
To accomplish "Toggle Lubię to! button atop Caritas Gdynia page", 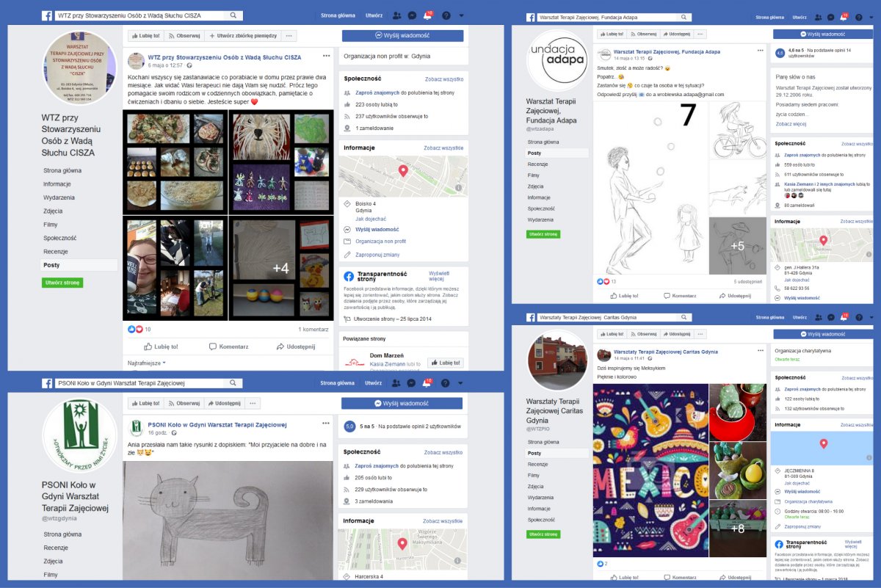I will pos(612,333).
